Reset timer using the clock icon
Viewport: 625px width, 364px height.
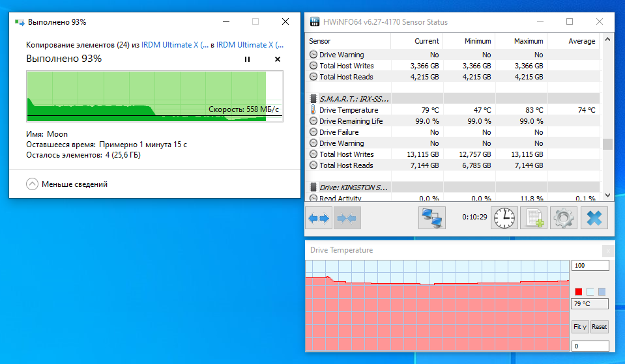click(x=504, y=218)
